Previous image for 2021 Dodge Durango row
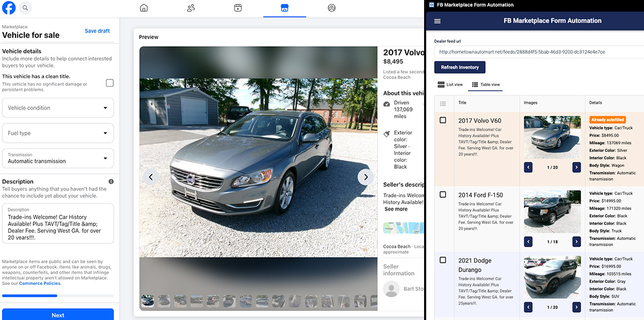644x320 pixels. click(528, 307)
